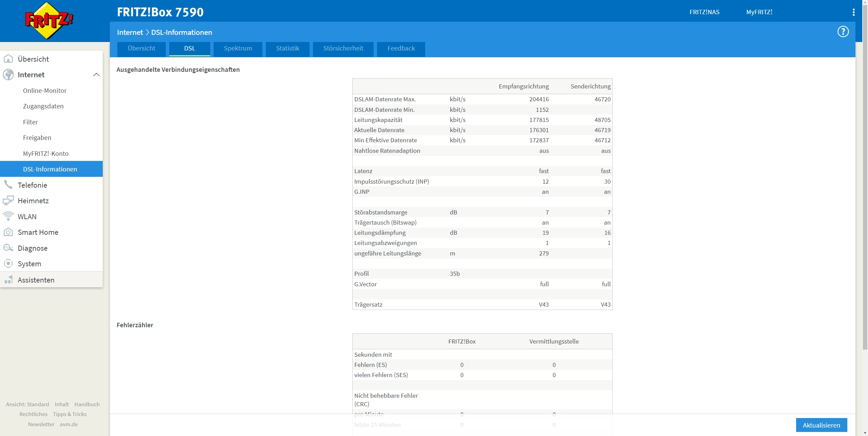
Task: Open the MyFRITZ! header link
Action: 759,12
